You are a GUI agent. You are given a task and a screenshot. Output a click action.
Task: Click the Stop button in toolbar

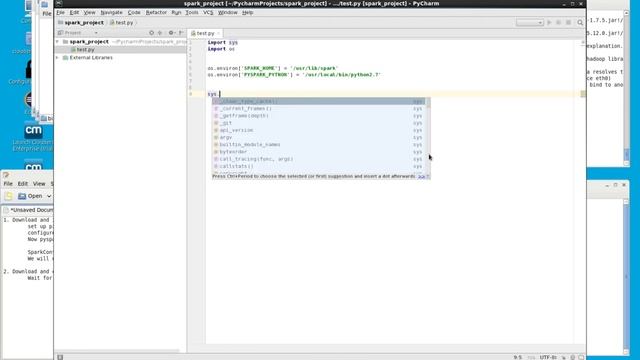click(x=568, y=22)
